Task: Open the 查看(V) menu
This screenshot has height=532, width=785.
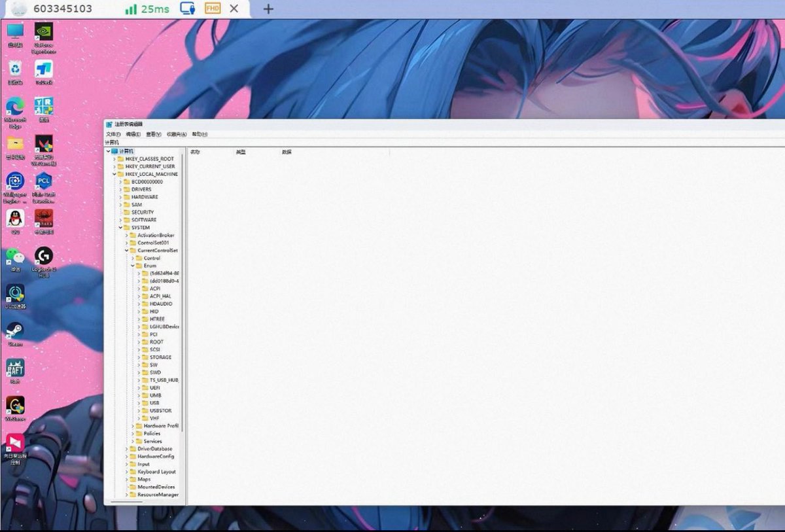Action: pyautogui.click(x=154, y=134)
